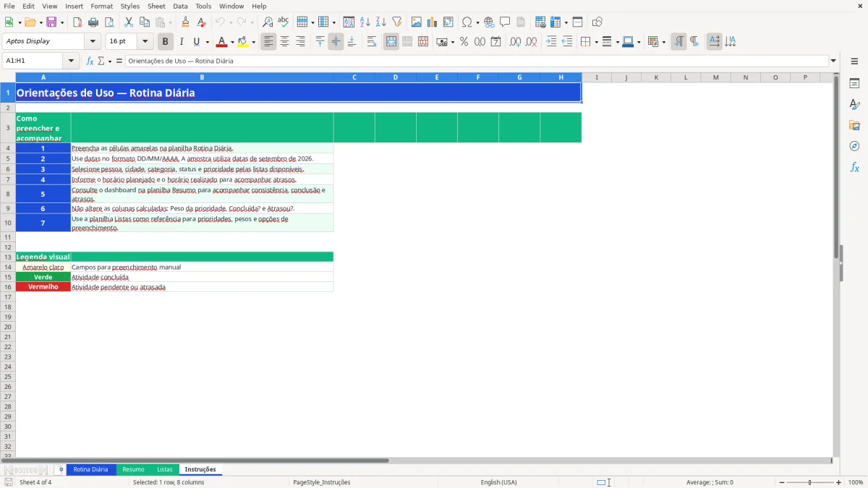Align text left
Viewport: 868px width, 488px height.
[268, 42]
